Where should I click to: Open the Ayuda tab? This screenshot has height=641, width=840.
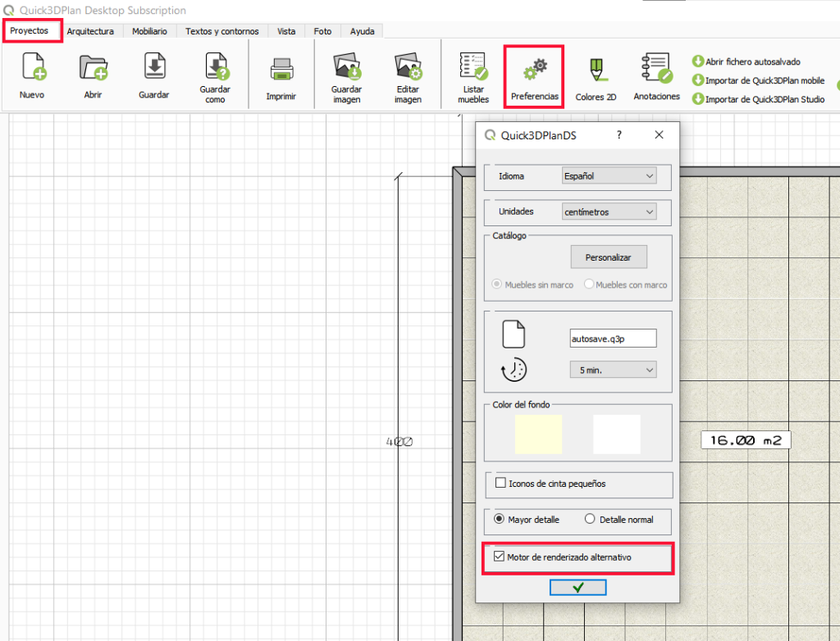pos(362,32)
